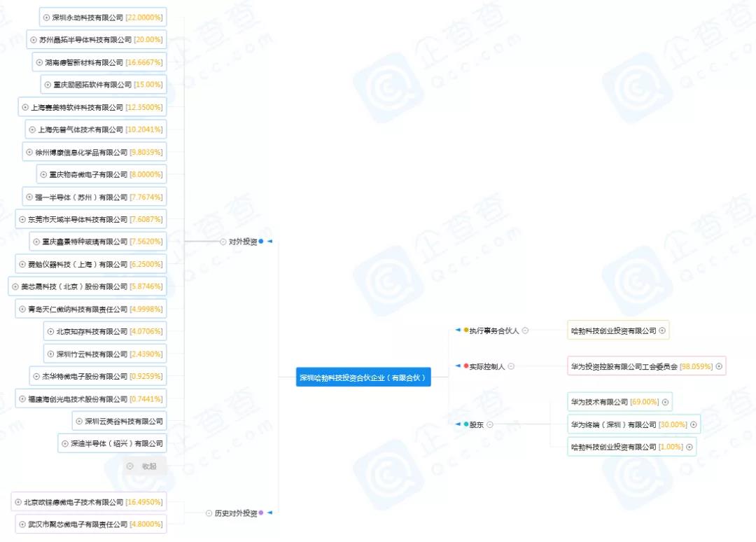This screenshot has height=542, width=756.
Task: Select the node 深迪半导体（绍兴）有限公司
Action: 112,443
